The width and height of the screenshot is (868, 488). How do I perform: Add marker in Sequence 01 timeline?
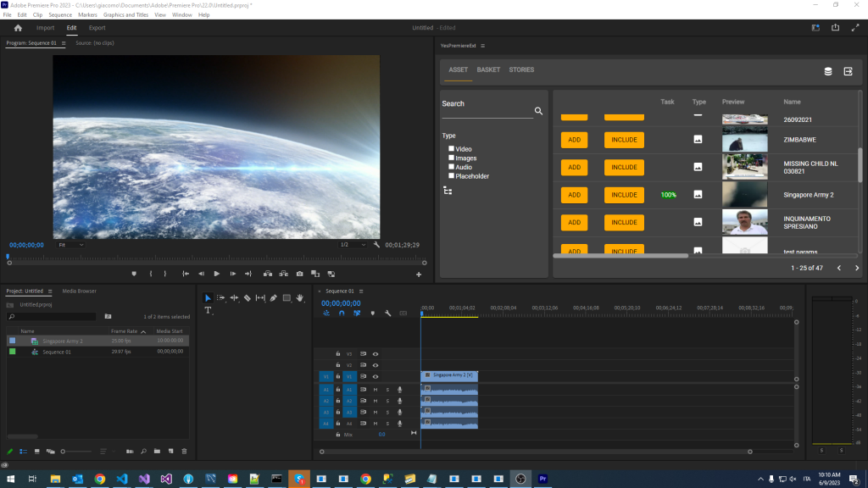(373, 313)
